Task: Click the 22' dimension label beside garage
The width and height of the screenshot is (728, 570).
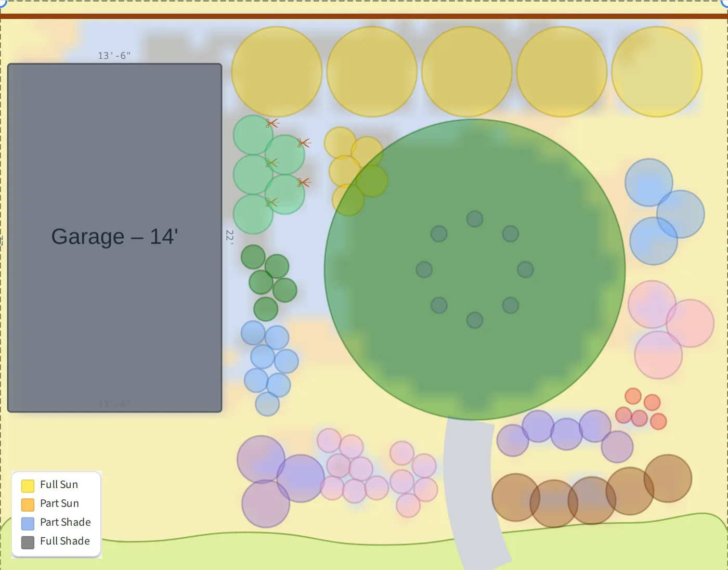Action: (229, 237)
